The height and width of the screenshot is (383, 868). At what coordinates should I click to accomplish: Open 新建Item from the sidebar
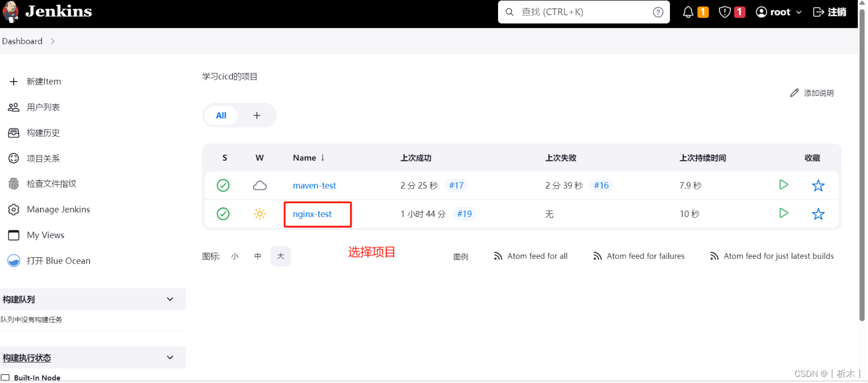pyautogui.click(x=44, y=82)
